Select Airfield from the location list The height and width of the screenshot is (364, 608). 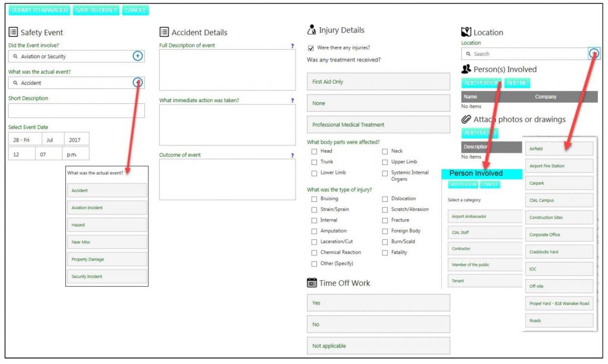559,149
